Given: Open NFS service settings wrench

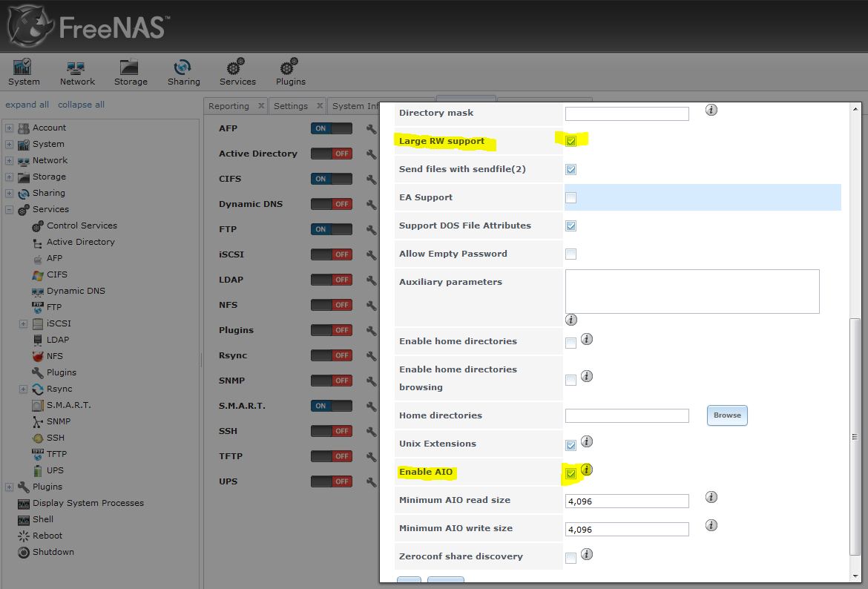Looking at the screenshot, I should click(x=371, y=305).
